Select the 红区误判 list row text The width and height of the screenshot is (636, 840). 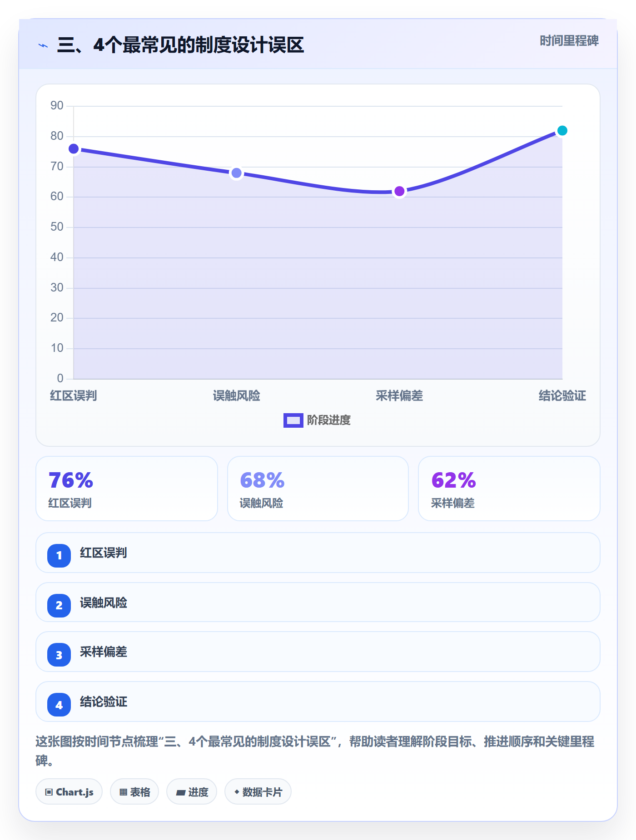[104, 553]
